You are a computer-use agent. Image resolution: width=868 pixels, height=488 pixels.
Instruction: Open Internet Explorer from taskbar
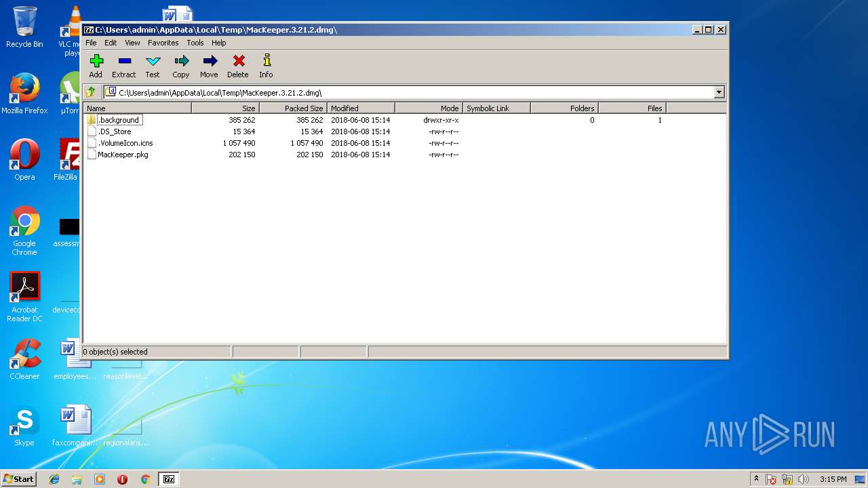pos(54,479)
